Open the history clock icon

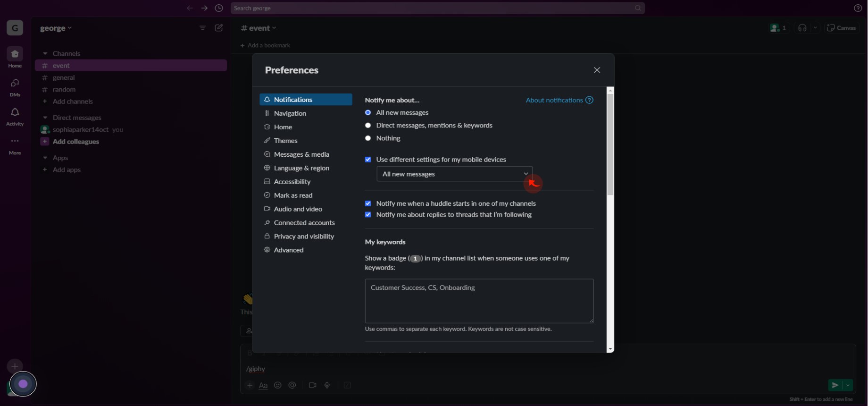point(219,8)
